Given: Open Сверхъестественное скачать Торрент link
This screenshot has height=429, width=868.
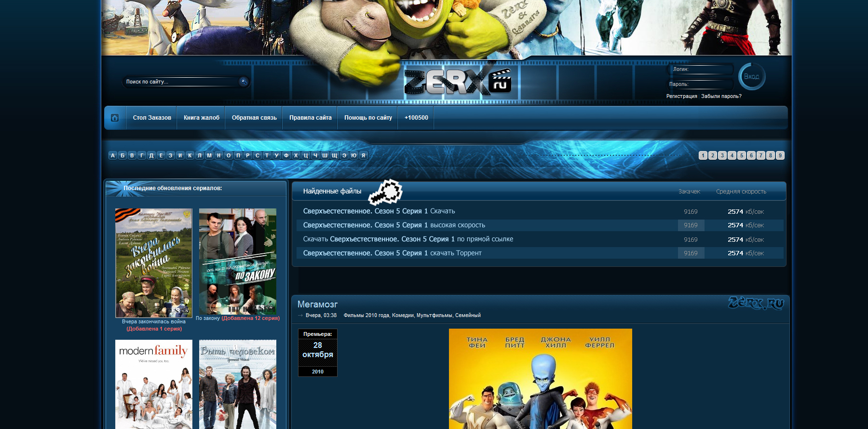Looking at the screenshot, I should tap(392, 253).
